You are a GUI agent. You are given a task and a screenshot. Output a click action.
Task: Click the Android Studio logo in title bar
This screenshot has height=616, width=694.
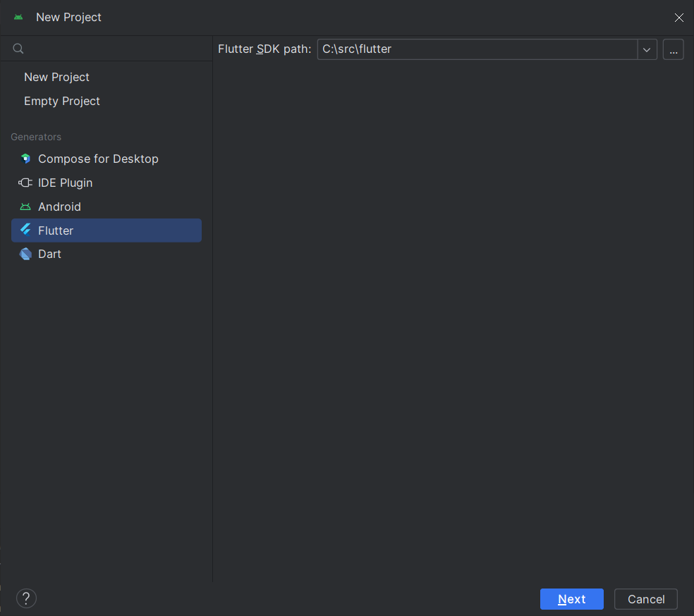[x=18, y=17]
